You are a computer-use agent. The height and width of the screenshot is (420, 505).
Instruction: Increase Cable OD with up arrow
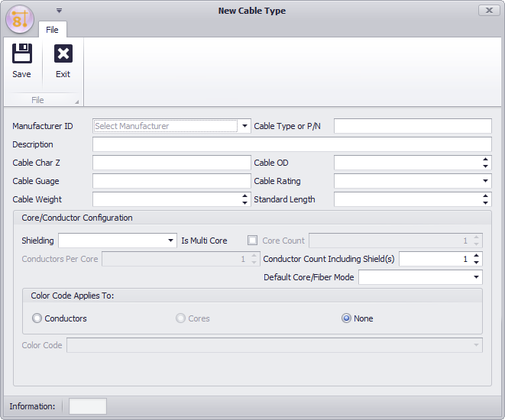click(485, 159)
